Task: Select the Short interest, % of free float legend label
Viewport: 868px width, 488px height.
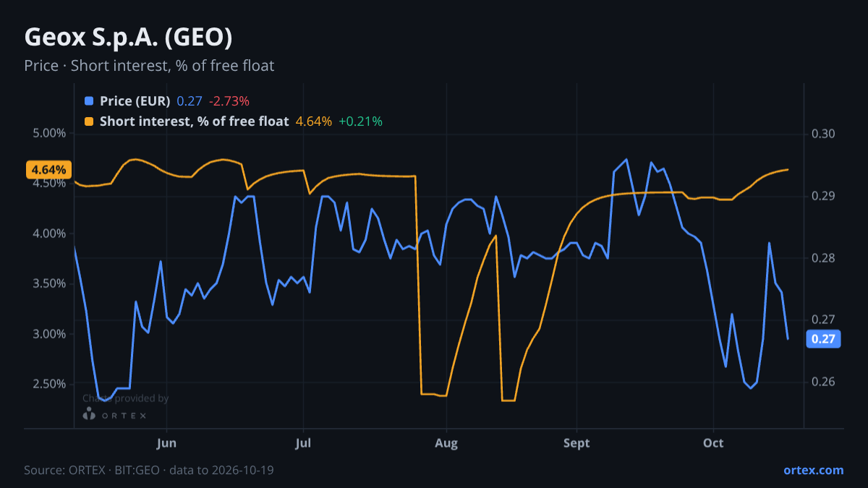Action: 194,121
